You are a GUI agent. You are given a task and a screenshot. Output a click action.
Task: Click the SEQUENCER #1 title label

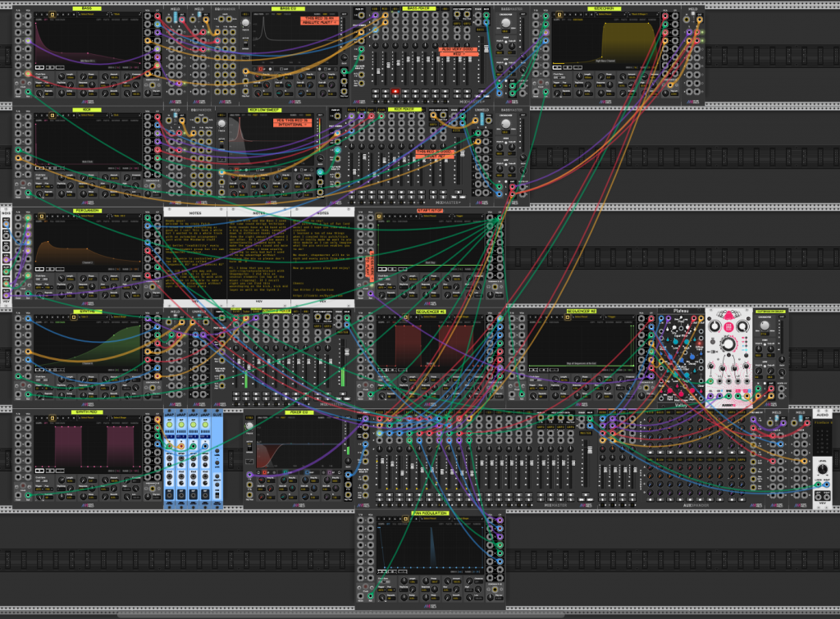[431, 311]
